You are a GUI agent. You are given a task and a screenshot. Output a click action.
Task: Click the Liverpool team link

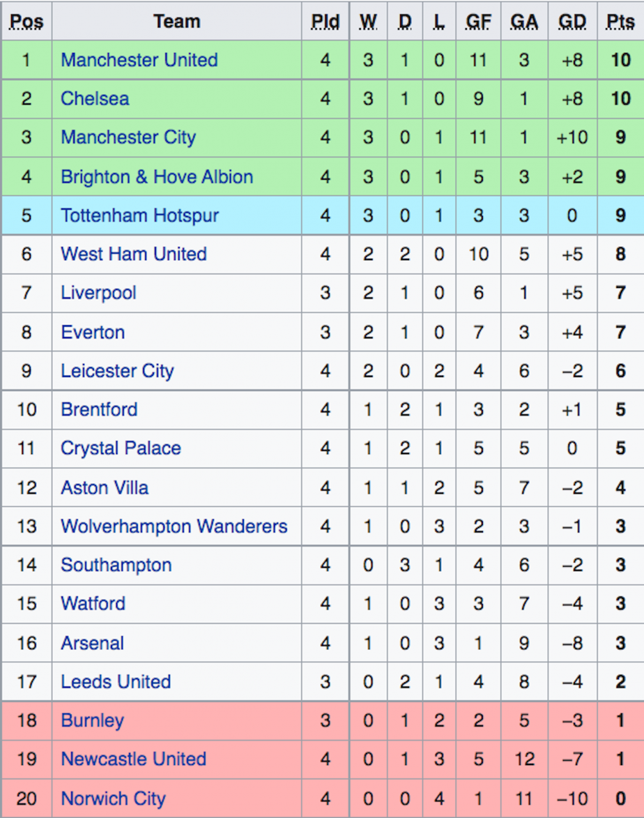pyautogui.click(x=99, y=293)
